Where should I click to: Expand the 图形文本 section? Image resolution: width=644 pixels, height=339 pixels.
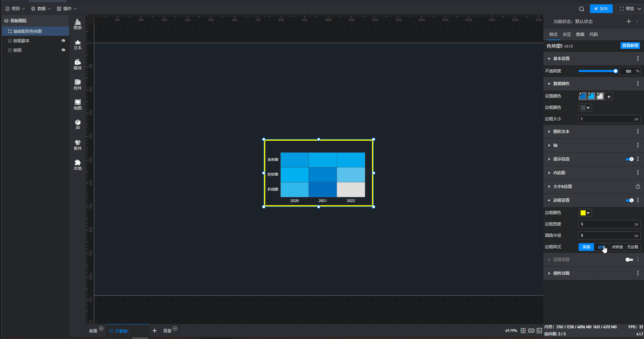click(561, 132)
